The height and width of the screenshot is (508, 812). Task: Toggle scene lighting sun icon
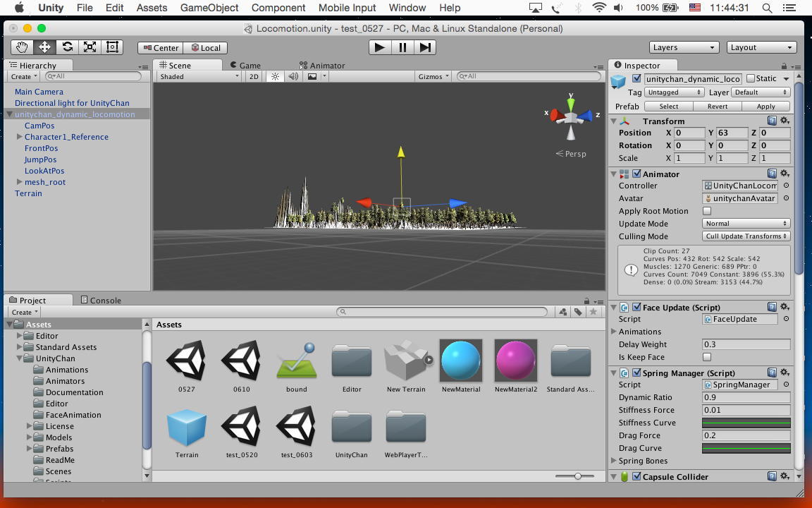point(275,76)
